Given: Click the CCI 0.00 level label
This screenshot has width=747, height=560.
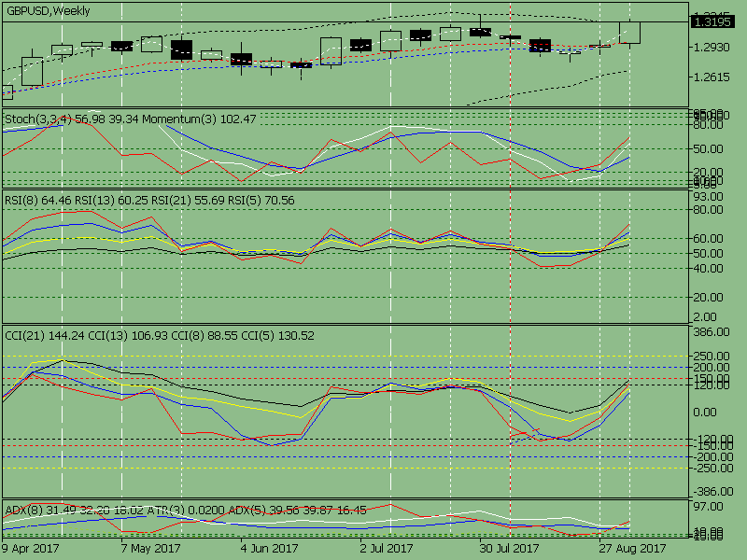Looking at the screenshot, I should [x=705, y=413].
